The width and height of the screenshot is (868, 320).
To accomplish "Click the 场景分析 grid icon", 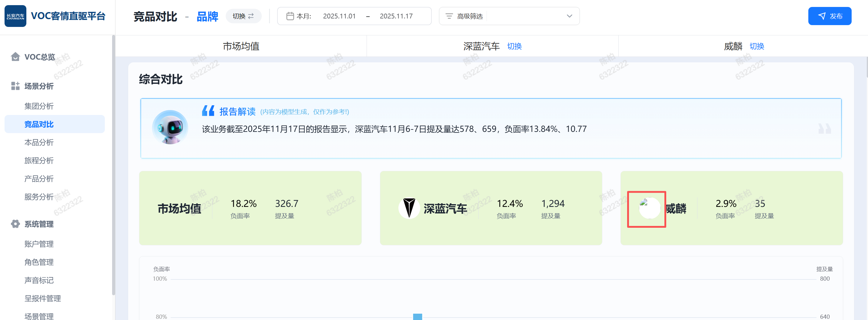I will 15,86.
